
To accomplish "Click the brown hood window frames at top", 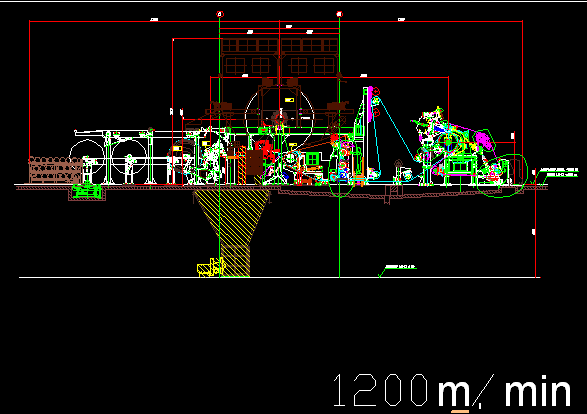I will 279,56.
